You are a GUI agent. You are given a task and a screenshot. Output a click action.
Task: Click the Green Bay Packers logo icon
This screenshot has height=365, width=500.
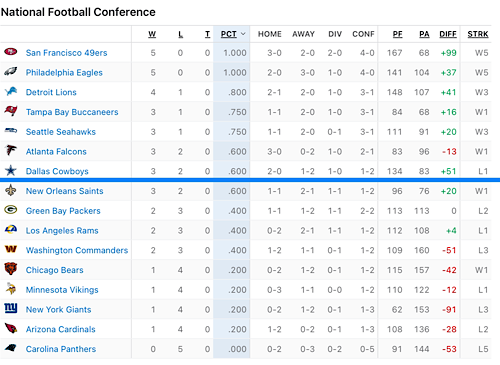coord(11,210)
